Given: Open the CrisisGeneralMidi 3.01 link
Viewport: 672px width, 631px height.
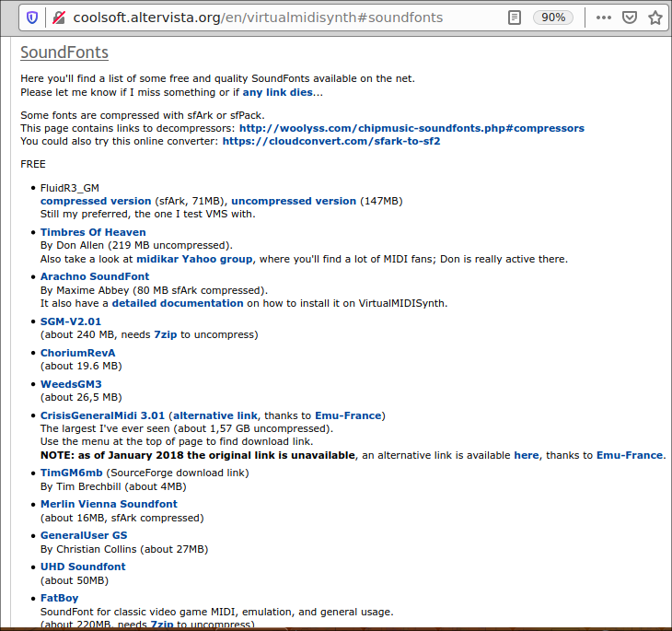Looking at the screenshot, I should (x=102, y=415).
